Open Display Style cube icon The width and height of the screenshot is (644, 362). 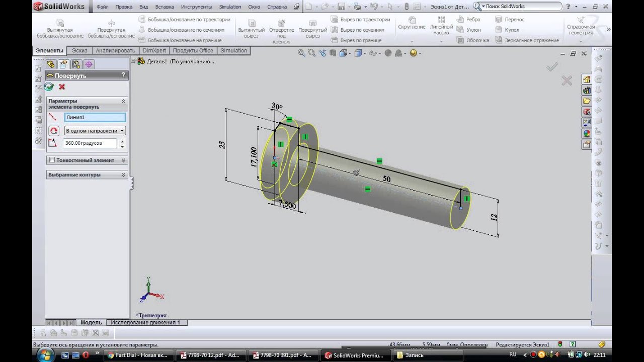pyautogui.click(x=359, y=53)
